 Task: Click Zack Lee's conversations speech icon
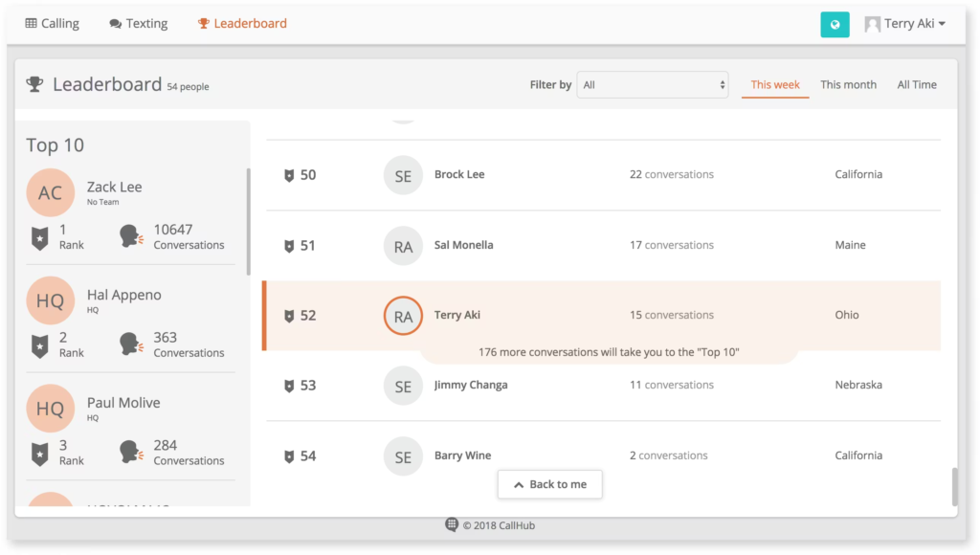131,236
